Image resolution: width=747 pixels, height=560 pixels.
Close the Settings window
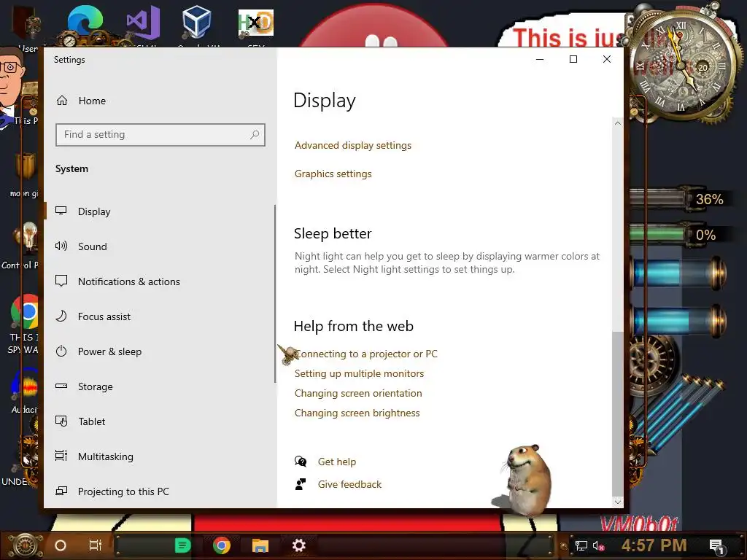(606, 59)
